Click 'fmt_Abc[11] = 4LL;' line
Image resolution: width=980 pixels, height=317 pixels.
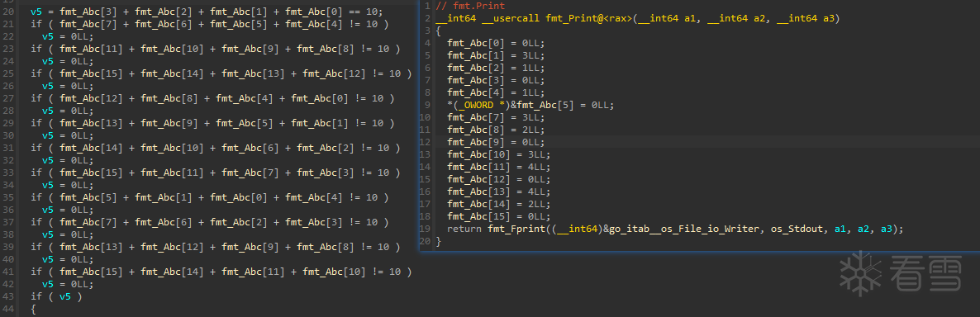pyautogui.click(x=499, y=168)
